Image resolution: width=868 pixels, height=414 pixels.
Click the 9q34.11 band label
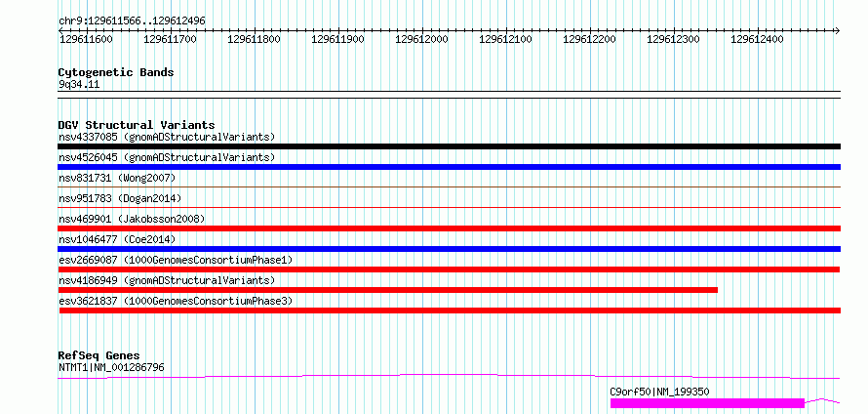point(79,85)
